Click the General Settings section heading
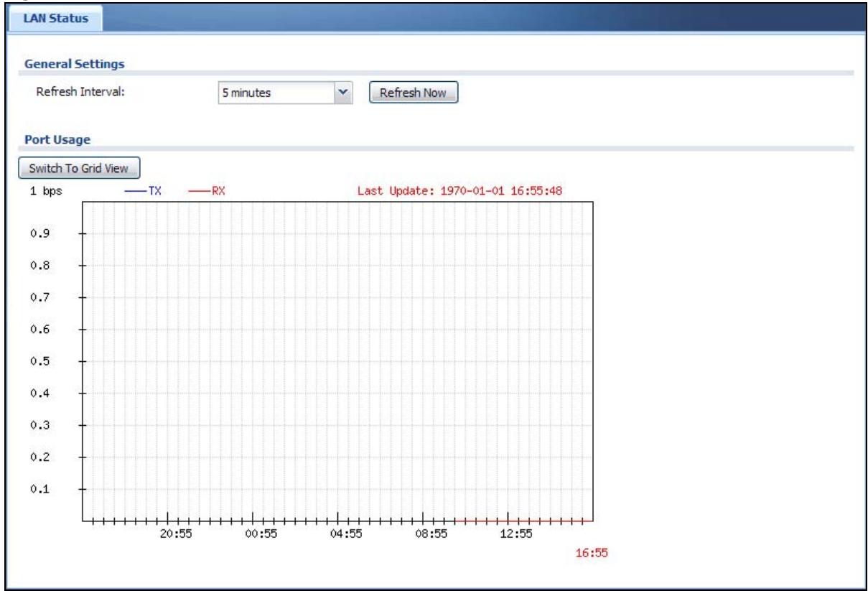The width and height of the screenshot is (868, 591). (75, 63)
